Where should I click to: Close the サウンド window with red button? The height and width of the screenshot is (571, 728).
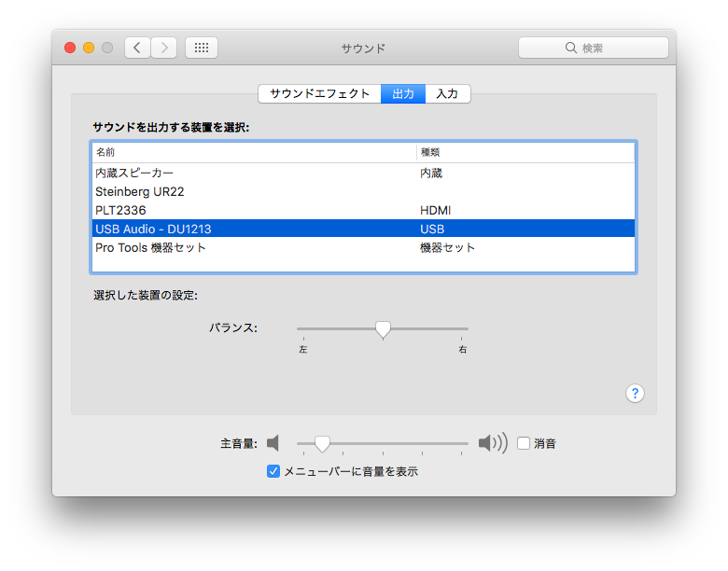click(70, 48)
